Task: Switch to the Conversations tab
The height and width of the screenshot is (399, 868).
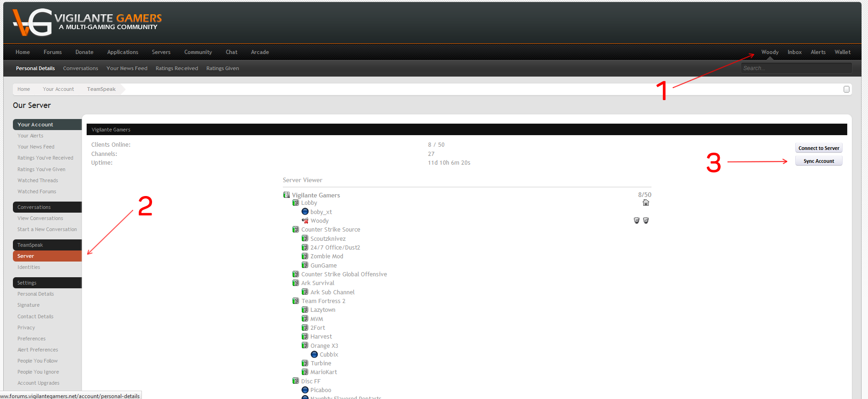Action: coord(81,68)
